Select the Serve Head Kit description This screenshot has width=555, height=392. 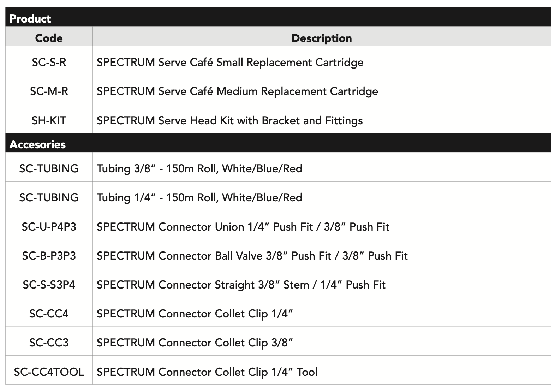(229, 120)
